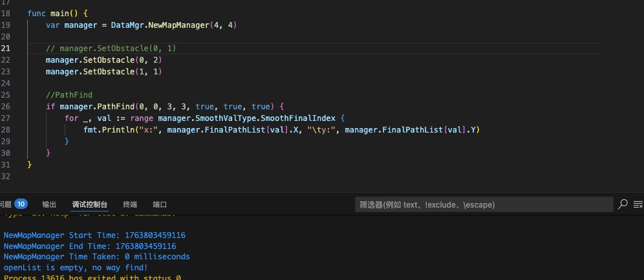Screen dimensions: 644x280
Task: Open the 终端 terminal tab
Action: coord(130,204)
